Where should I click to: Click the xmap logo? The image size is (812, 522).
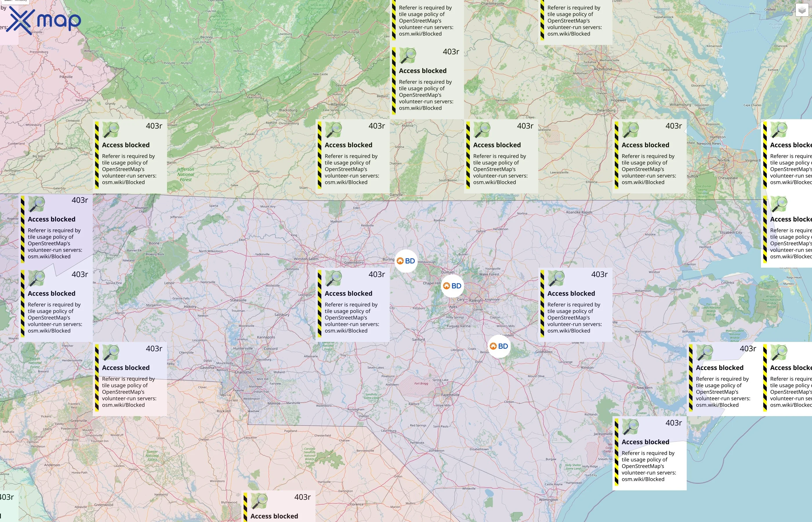43,21
